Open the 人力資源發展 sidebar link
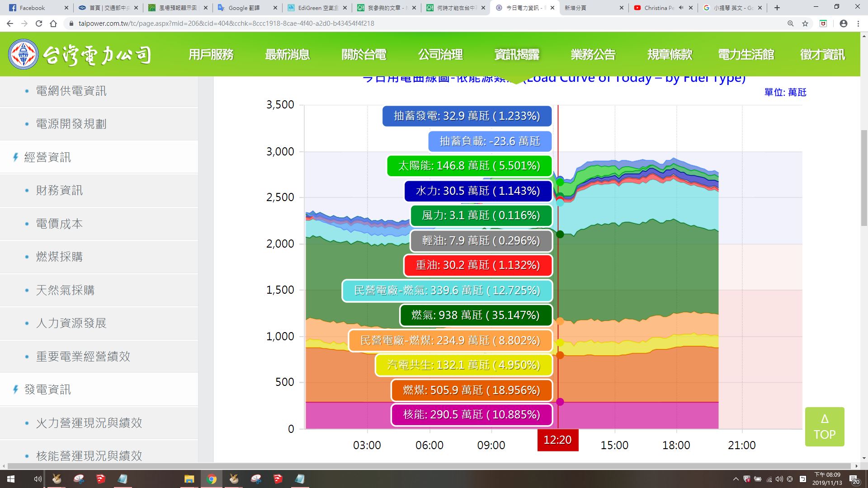Screen dimensions: 868x488 pyautogui.click(x=71, y=323)
